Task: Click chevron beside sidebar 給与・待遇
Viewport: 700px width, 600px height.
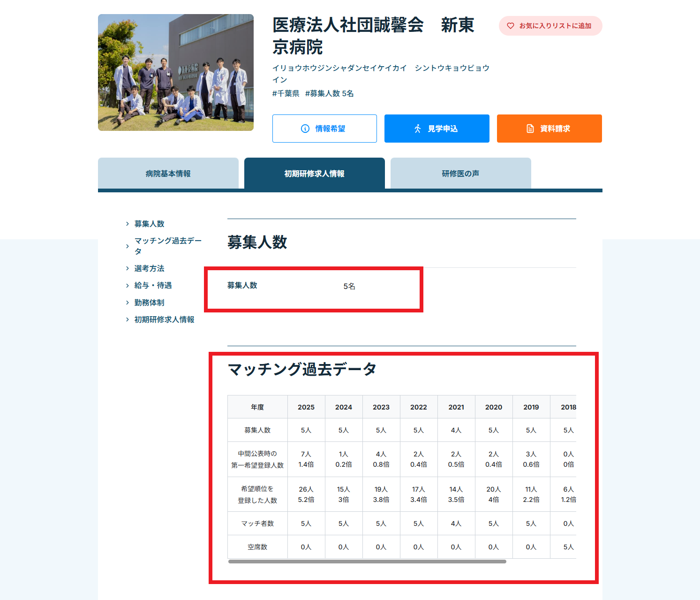Action: point(127,285)
